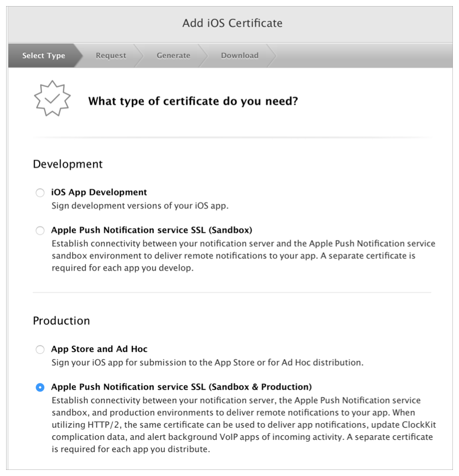Pick the App Store and Ad Hoc radio button

[40, 349]
